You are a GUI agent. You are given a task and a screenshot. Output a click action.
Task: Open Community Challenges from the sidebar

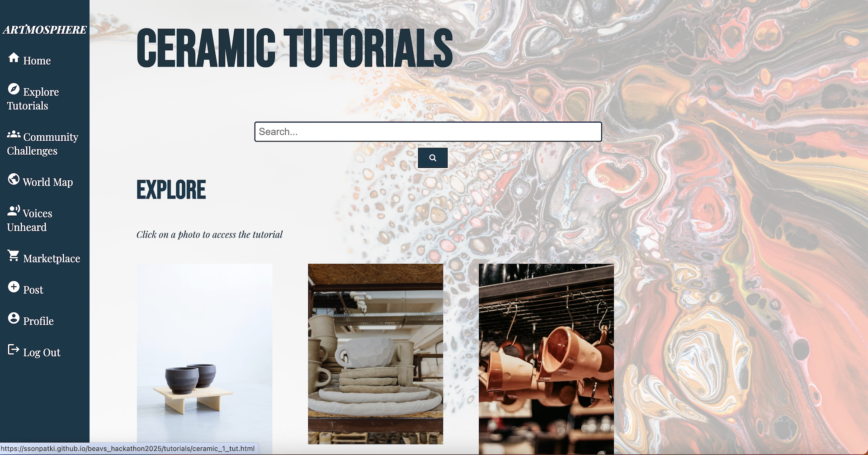42,144
